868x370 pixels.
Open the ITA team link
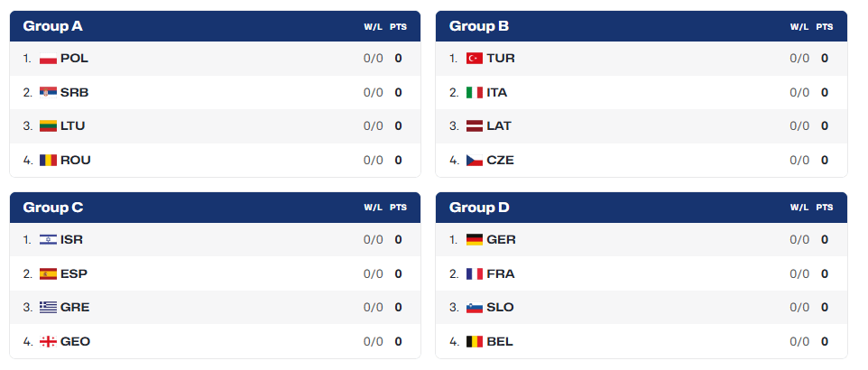(x=497, y=92)
